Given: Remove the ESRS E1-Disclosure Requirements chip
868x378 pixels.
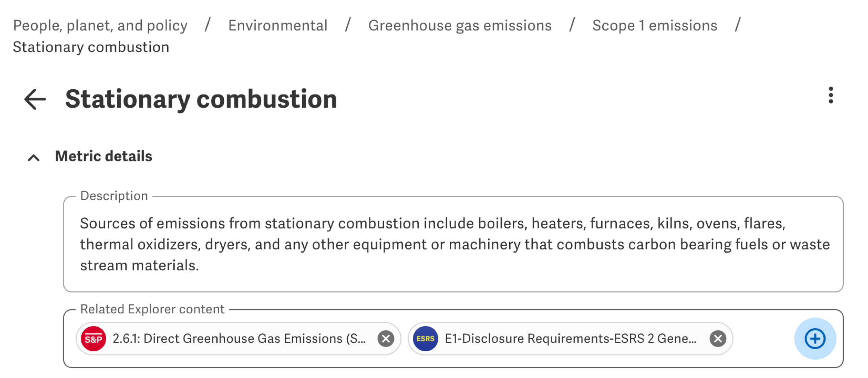Looking at the screenshot, I should click(718, 338).
